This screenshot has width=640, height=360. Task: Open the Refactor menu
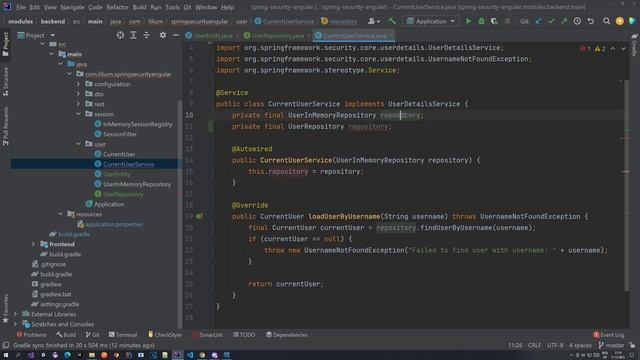pos(118,7)
